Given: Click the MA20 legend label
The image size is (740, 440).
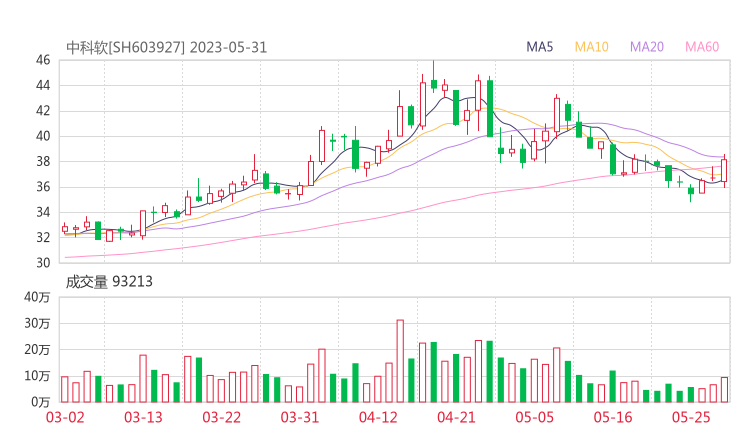Looking at the screenshot, I should tap(647, 47).
